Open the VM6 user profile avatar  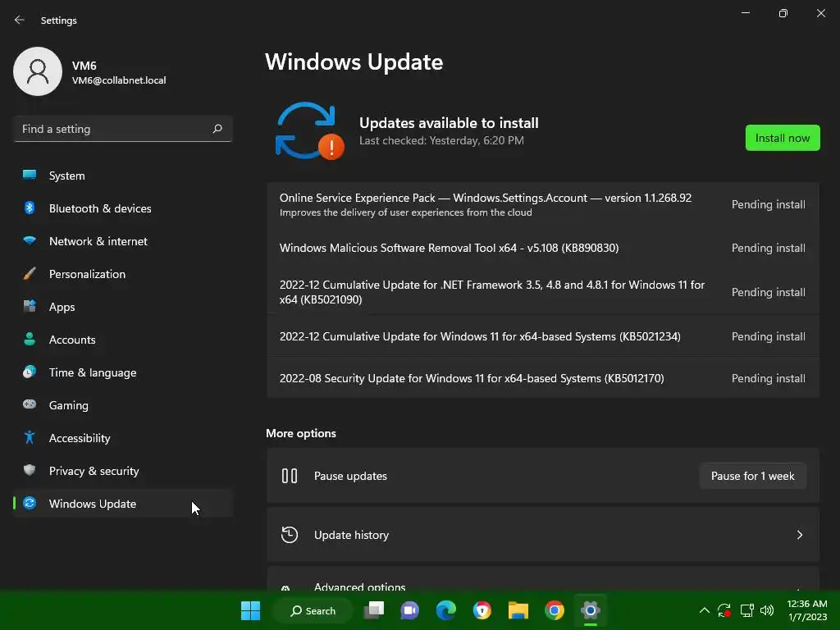(x=38, y=71)
